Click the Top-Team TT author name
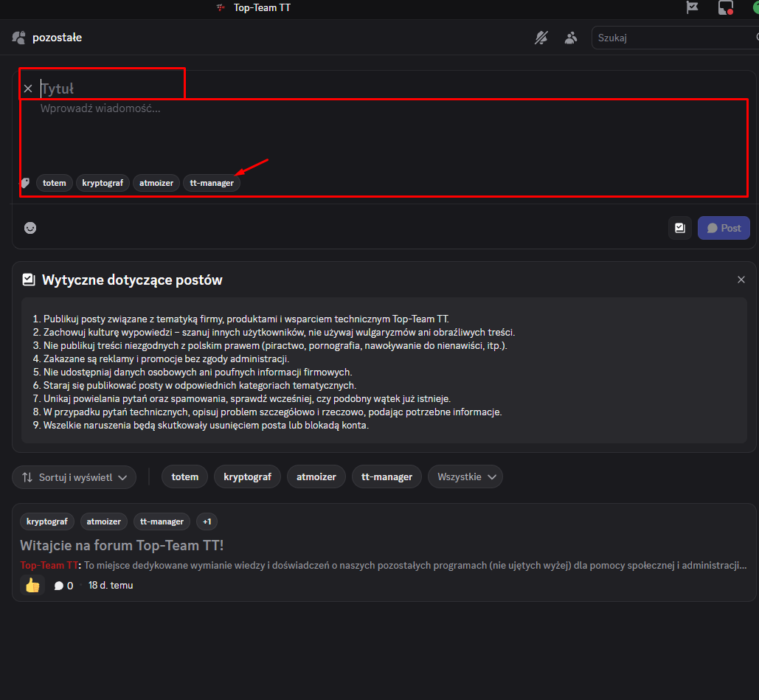Viewport: 759px width, 700px height. 49,566
